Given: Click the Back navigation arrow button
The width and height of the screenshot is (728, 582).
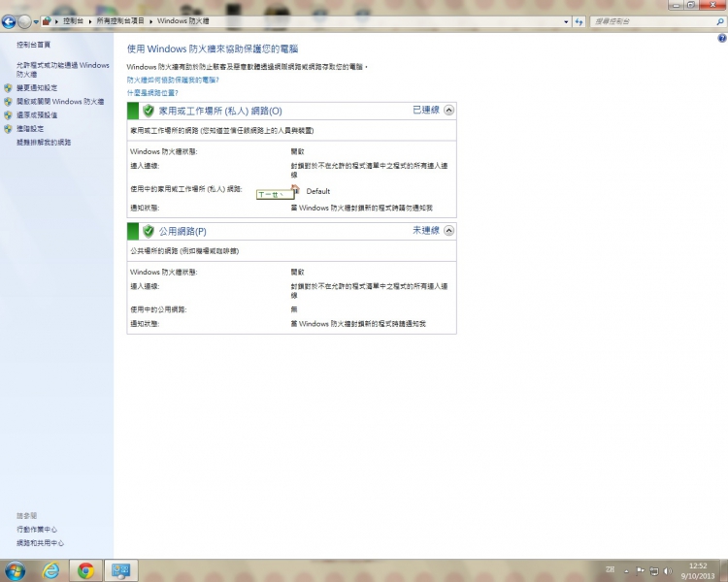Looking at the screenshot, I should 9,21.
